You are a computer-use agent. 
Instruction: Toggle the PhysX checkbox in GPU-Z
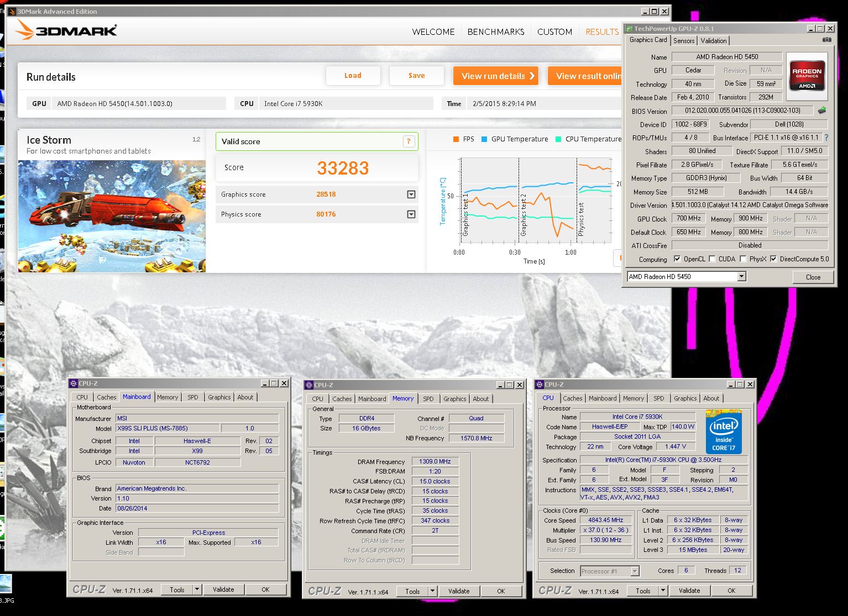[x=743, y=259]
